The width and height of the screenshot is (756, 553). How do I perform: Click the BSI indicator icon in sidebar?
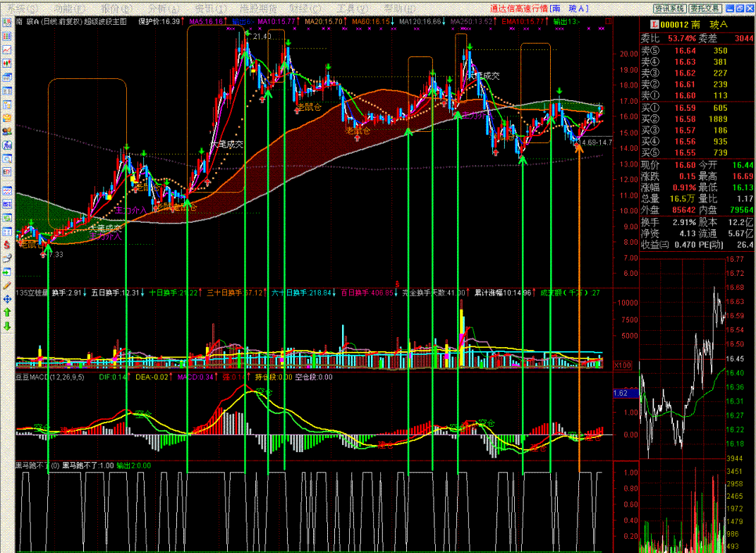(7, 204)
